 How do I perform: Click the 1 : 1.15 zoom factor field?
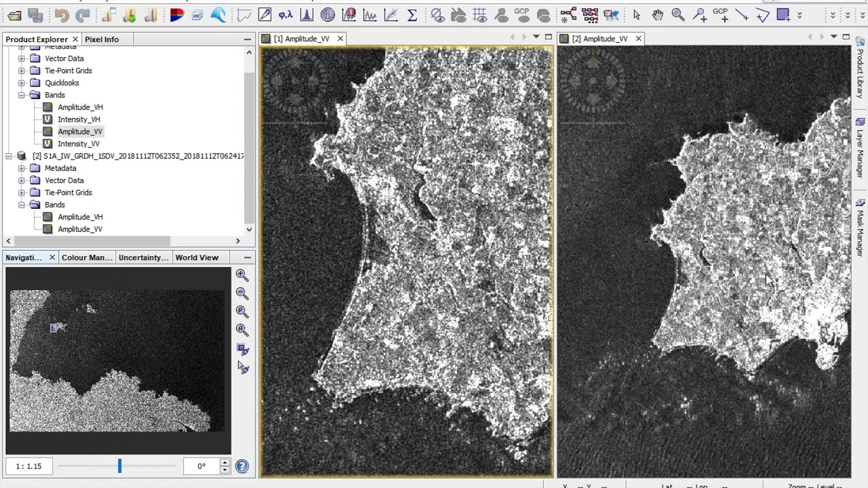tap(28, 466)
